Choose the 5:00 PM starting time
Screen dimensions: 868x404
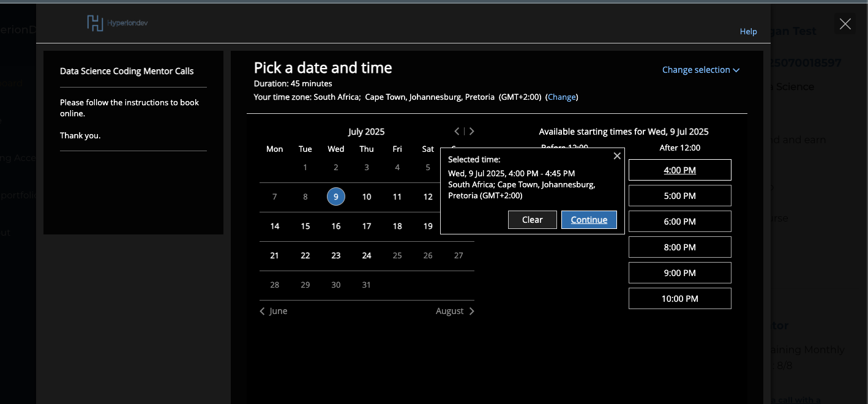pyautogui.click(x=679, y=196)
